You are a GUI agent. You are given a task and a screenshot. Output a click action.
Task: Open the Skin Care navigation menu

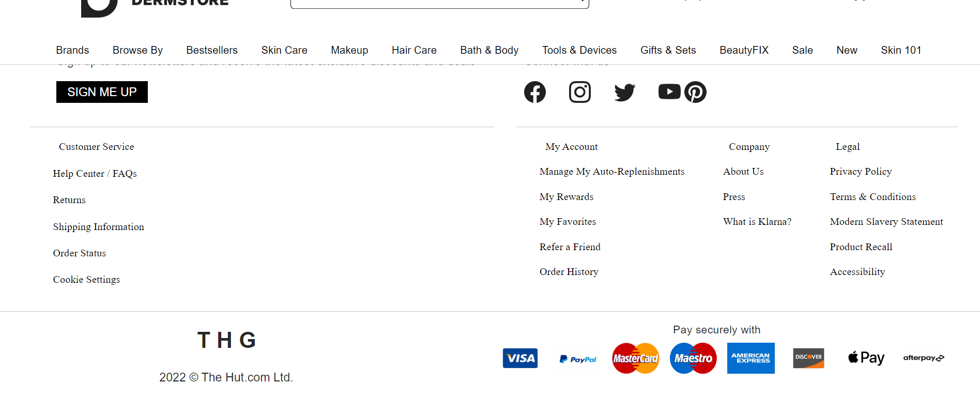[x=284, y=50]
